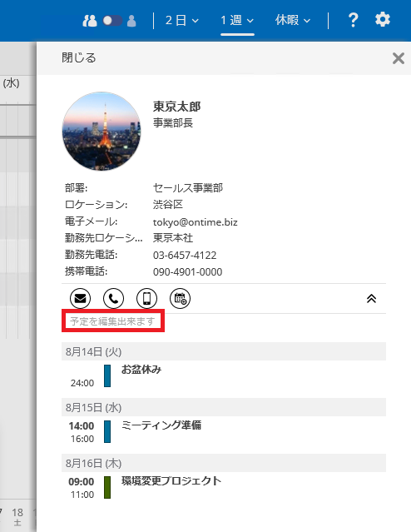Click the 事業部長 title text
The image size is (411, 532).
[x=173, y=122]
